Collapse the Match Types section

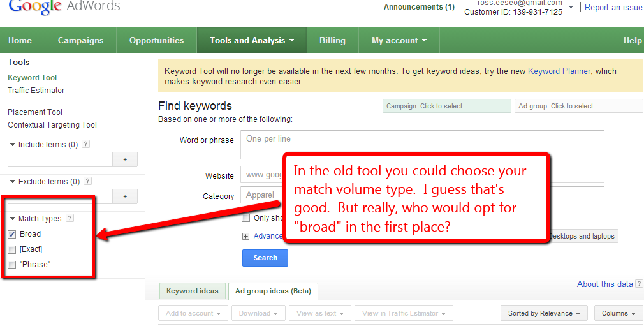(x=12, y=219)
